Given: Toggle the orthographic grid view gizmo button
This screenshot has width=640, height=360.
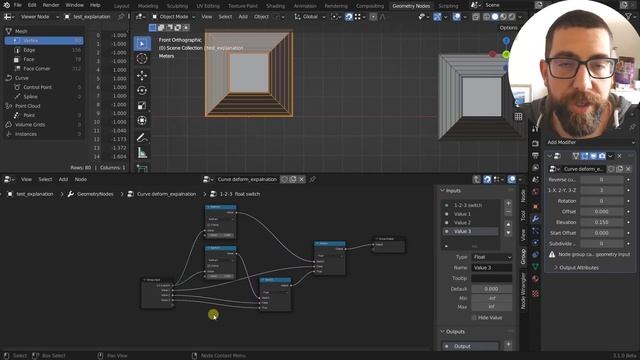Looking at the screenshot, I should click(518, 117).
